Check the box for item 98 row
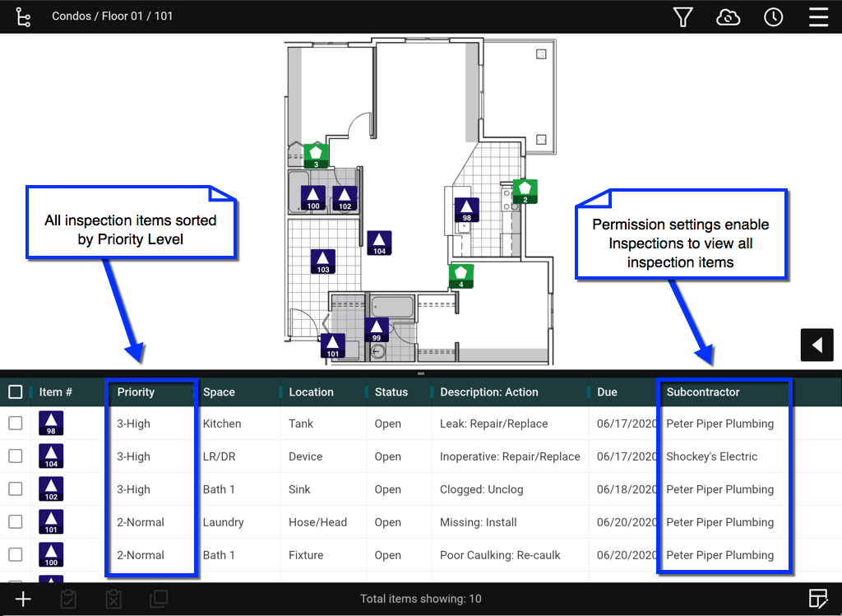Image resolution: width=842 pixels, height=616 pixels. 16,424
